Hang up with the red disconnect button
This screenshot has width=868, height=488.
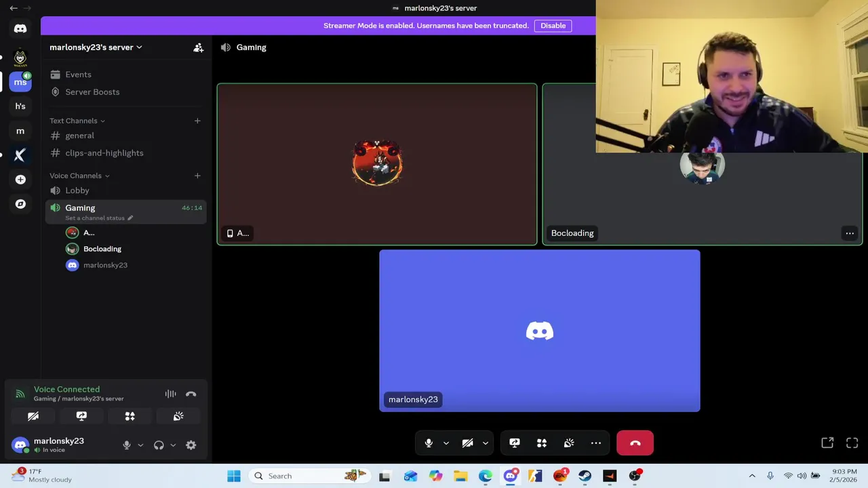(635, 443)
